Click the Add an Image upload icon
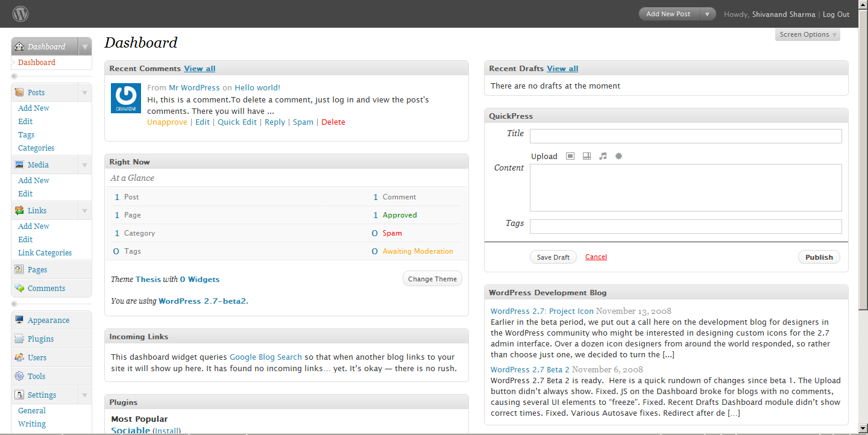The width and height of the screenshot is (868, 435). pos(570,156)
